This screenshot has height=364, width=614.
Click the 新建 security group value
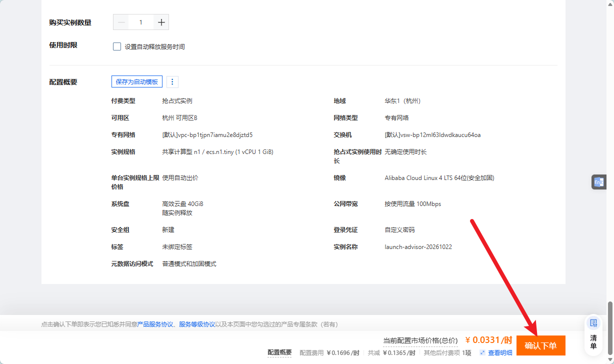tap(168, 230)
